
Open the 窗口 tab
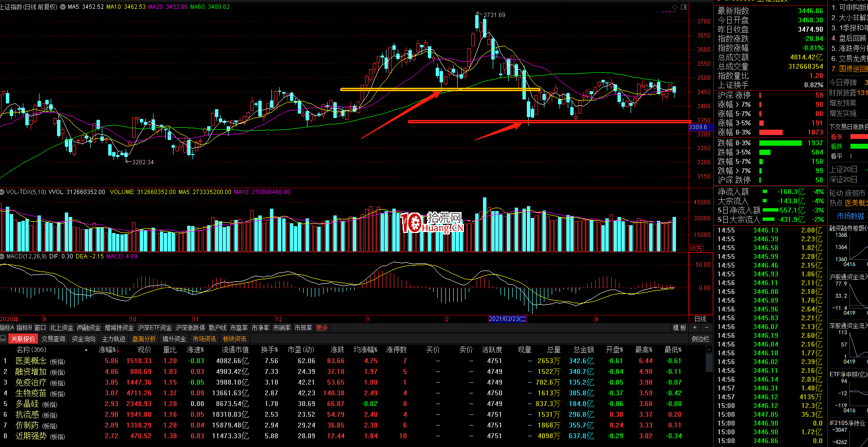(40, 328)
